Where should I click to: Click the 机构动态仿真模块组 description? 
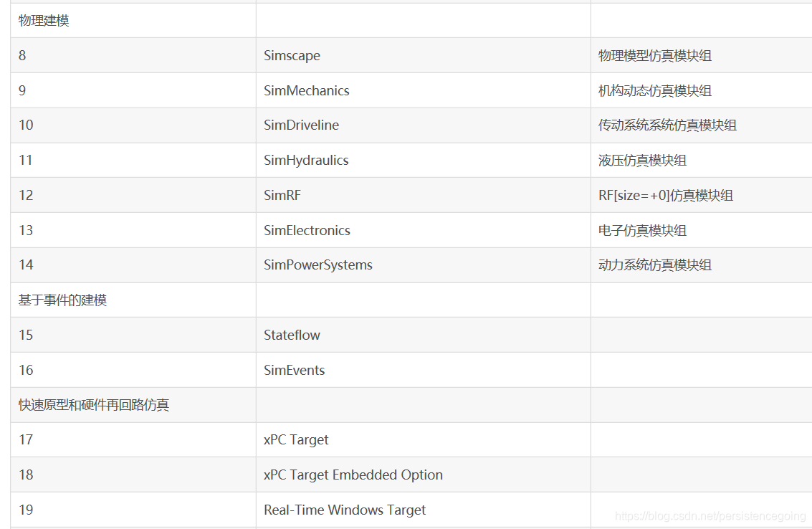[x=655, y=90]
